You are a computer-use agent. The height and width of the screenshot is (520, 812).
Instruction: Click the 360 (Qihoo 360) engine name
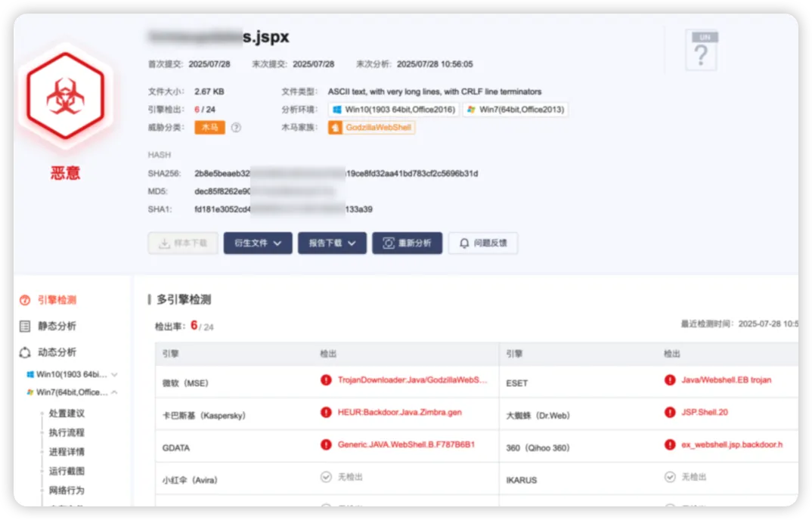(x=538, y=448)
